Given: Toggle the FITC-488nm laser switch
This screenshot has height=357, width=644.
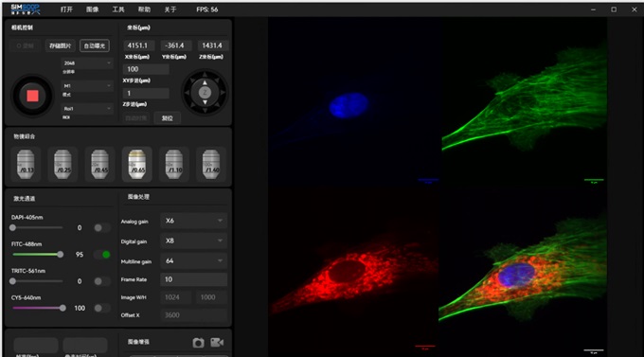Looking at the screenshot, I should coord(102,255).
